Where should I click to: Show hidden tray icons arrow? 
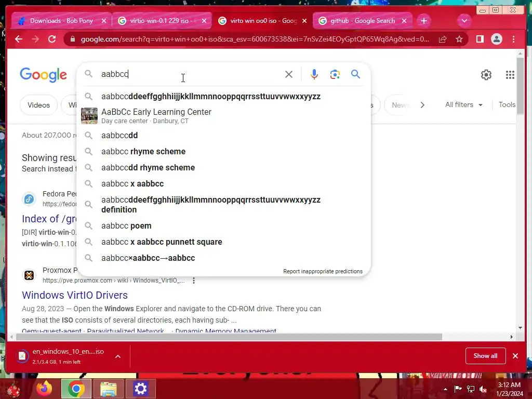pos(445,389)
